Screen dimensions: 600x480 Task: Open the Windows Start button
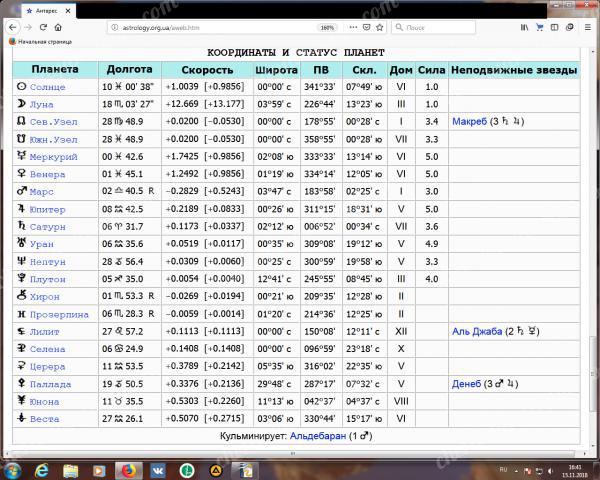[x=13, y=470]
